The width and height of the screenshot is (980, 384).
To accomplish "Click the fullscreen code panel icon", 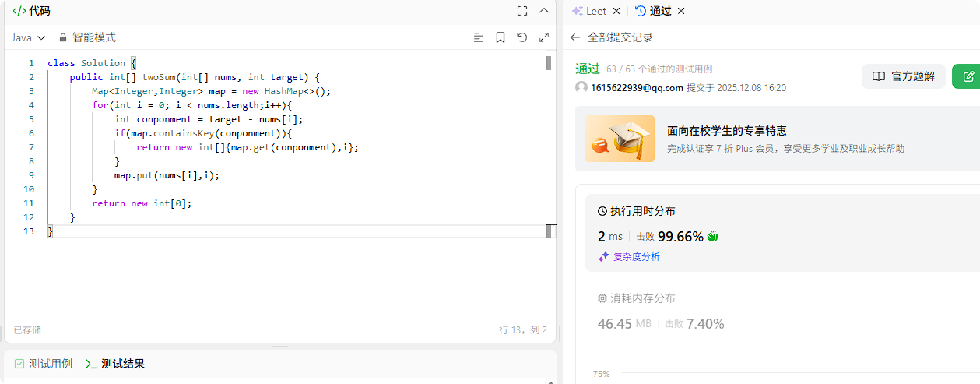I will pyautogui.click(x=522, y=11).
